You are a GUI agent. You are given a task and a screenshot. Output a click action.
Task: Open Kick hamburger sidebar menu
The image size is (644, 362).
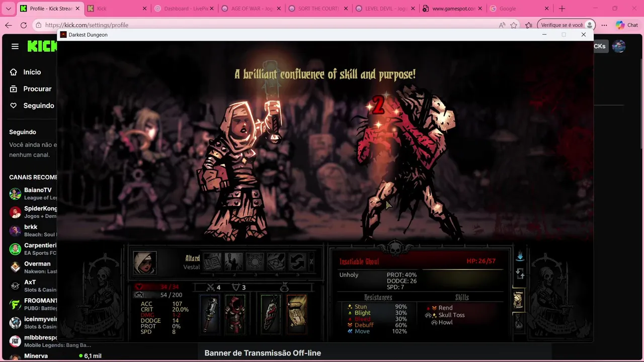[x=15, y=46]
